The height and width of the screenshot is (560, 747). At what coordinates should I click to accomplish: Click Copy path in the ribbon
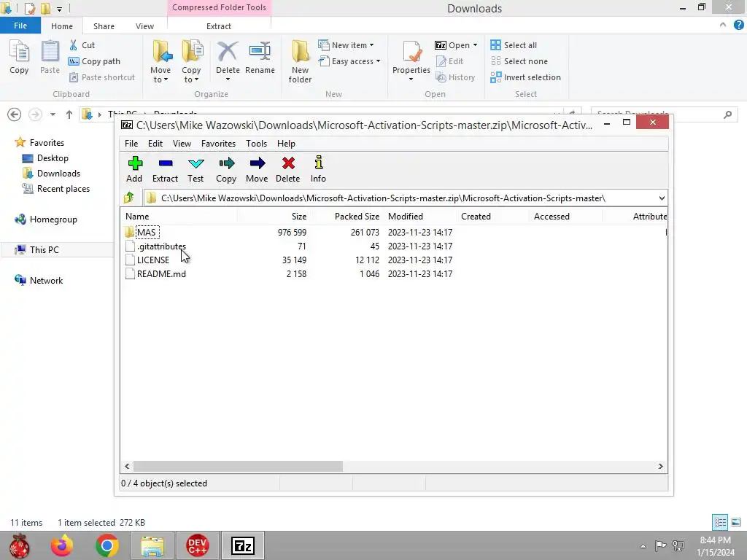(94, 61)
